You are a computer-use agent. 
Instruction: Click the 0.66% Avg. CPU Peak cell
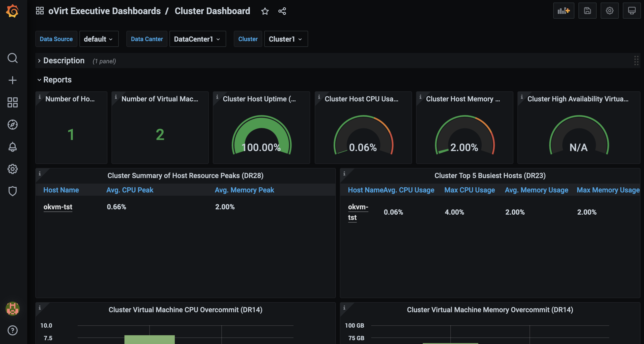point(116,207)
